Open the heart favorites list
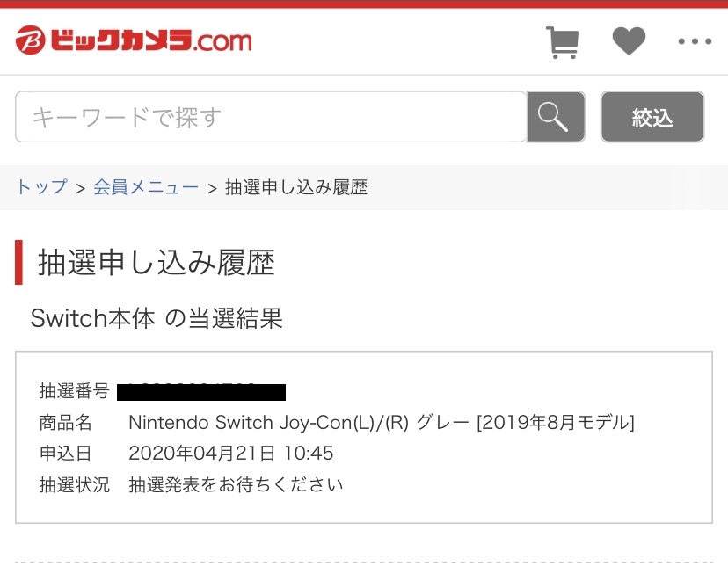728x567 pixels. [630, 41]
